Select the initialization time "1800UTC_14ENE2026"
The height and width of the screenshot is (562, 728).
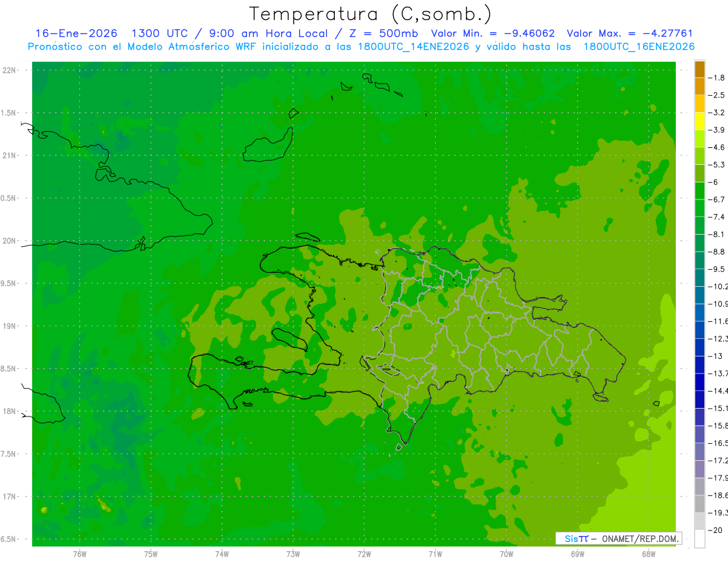tap(414, 47)
